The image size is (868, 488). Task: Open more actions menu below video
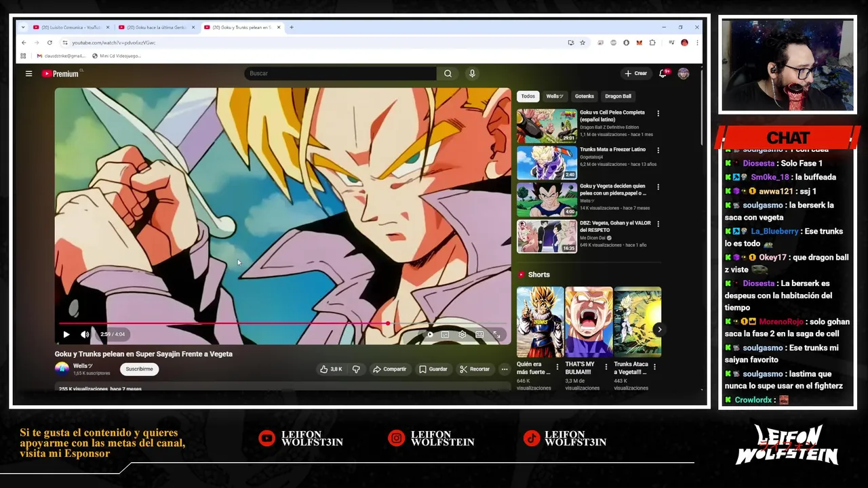pyautogui.click(x=505, y=369)
